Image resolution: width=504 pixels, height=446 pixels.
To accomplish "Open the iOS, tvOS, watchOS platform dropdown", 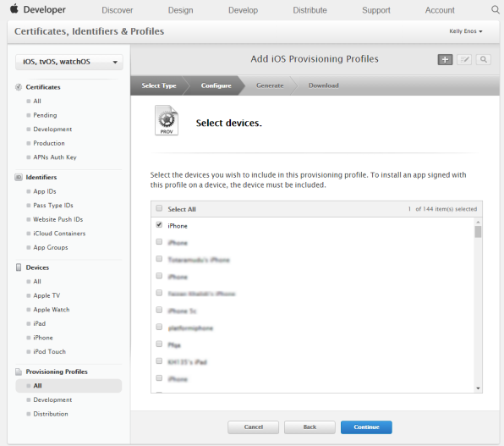I will point(69,62).
